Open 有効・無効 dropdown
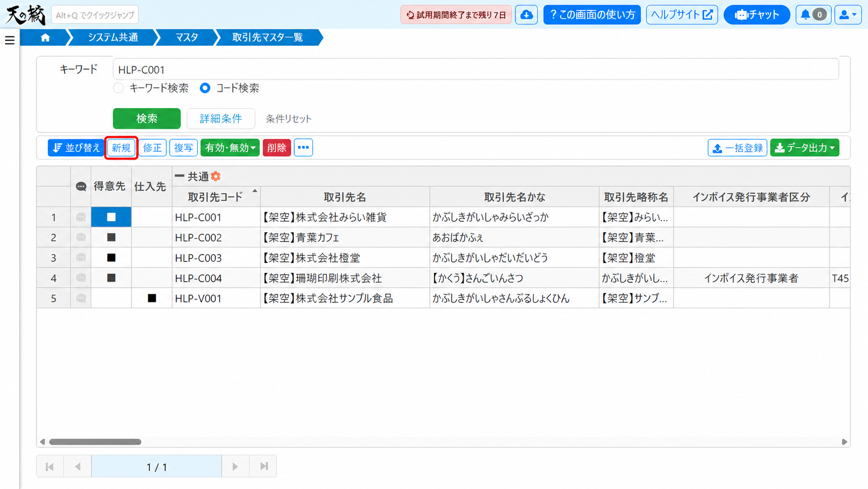The height and width of the screenshot is (489, 868). 230,148
